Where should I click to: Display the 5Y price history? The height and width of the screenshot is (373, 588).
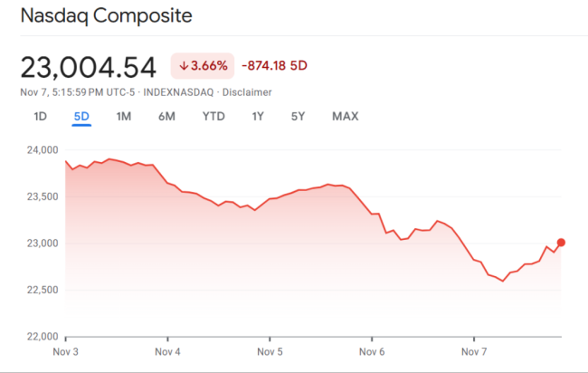click(x=299, y=116)
